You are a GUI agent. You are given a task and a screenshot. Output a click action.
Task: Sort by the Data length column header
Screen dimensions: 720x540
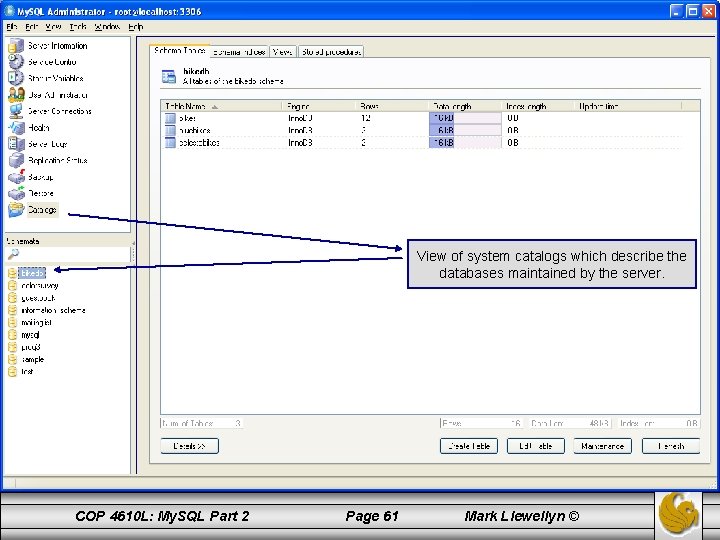pos(465,106)
